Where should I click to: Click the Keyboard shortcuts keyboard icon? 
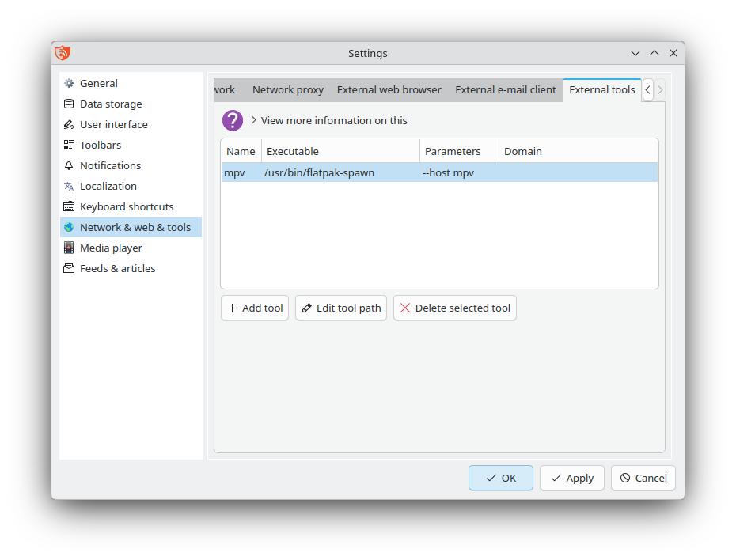(69, 206)
